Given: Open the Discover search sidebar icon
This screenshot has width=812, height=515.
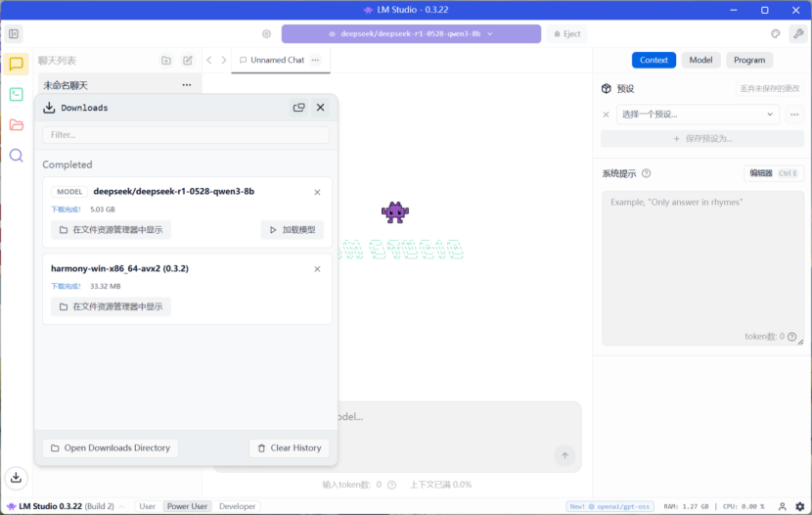Looking at the screenshot, I should [x=16, y=155].
